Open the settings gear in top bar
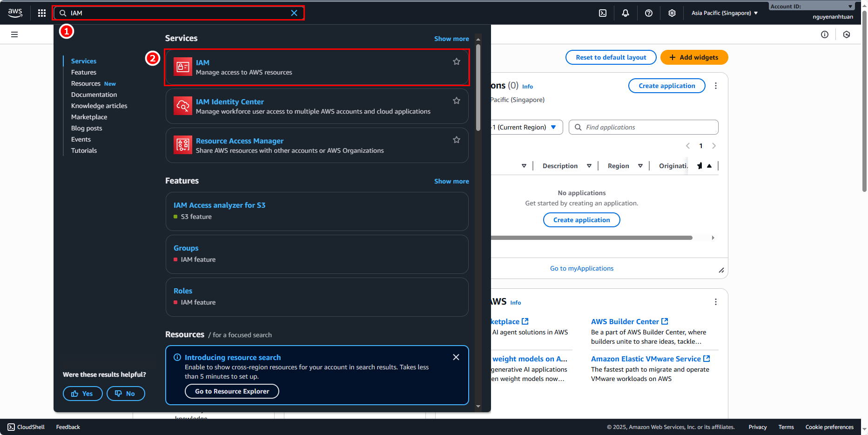Image resolution: width=868 pixels, height=435 pixels. pyautogui.click(x=672, y=13)
